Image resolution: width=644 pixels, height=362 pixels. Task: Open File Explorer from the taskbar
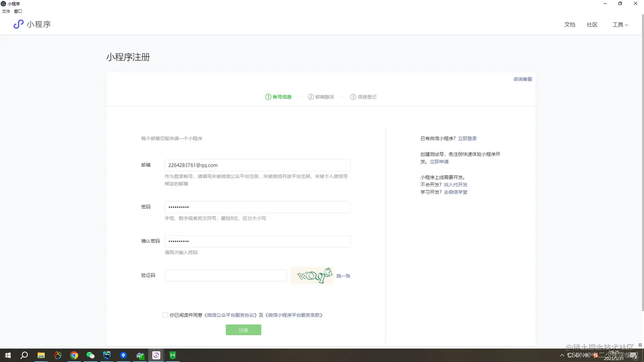tap(41, 355)
